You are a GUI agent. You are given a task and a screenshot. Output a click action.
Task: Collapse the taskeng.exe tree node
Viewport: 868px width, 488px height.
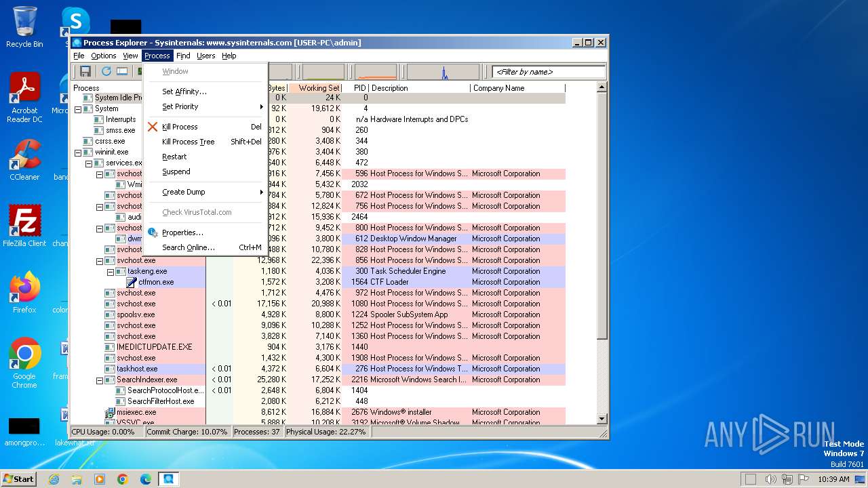pyautogui.click(x=111, y=271)
